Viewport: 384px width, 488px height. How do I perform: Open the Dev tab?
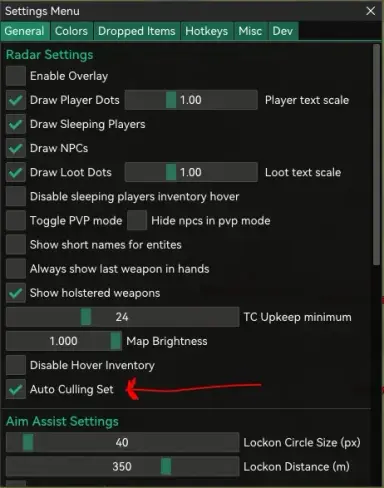283,31
